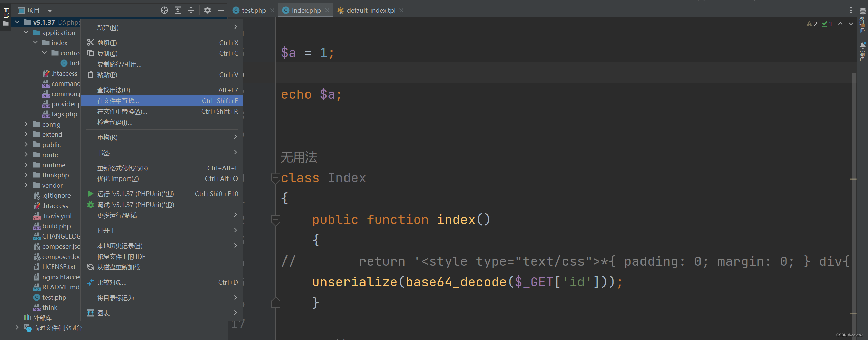Hide the project tool window with minus icon

[221, 10]
